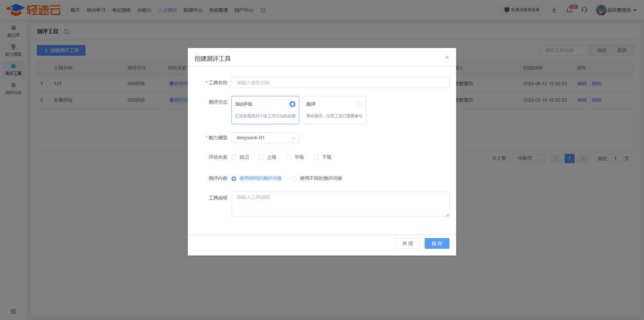Check the 自己 evaluation relation box
Image resolution: width=644 pixels, height=320 pixels.
234,157
